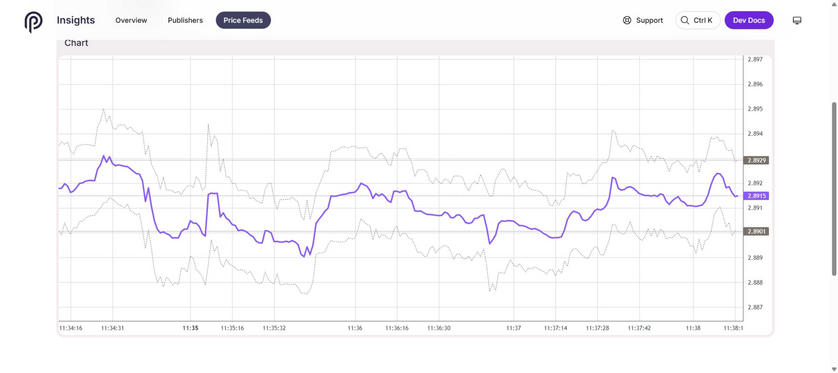Select the Price Feeds tab
838x373 pixels.
click(243, 20)
